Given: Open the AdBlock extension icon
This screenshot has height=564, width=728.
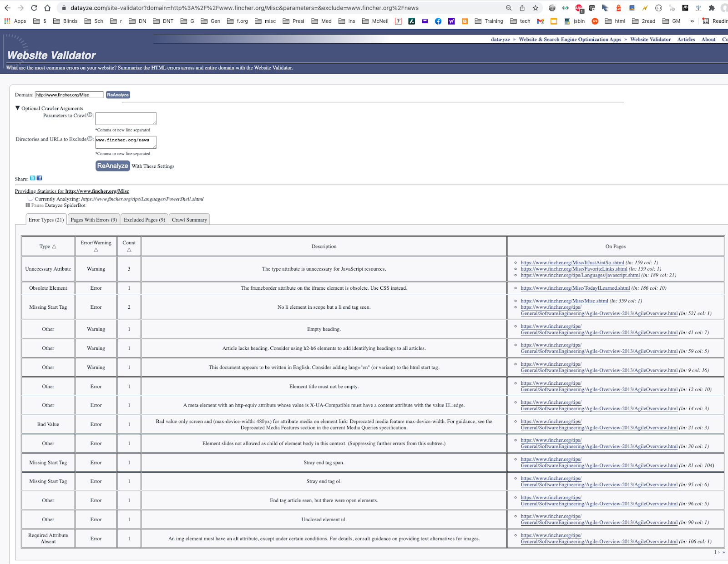Looking at the screenshot, I should tap(579, 8).
